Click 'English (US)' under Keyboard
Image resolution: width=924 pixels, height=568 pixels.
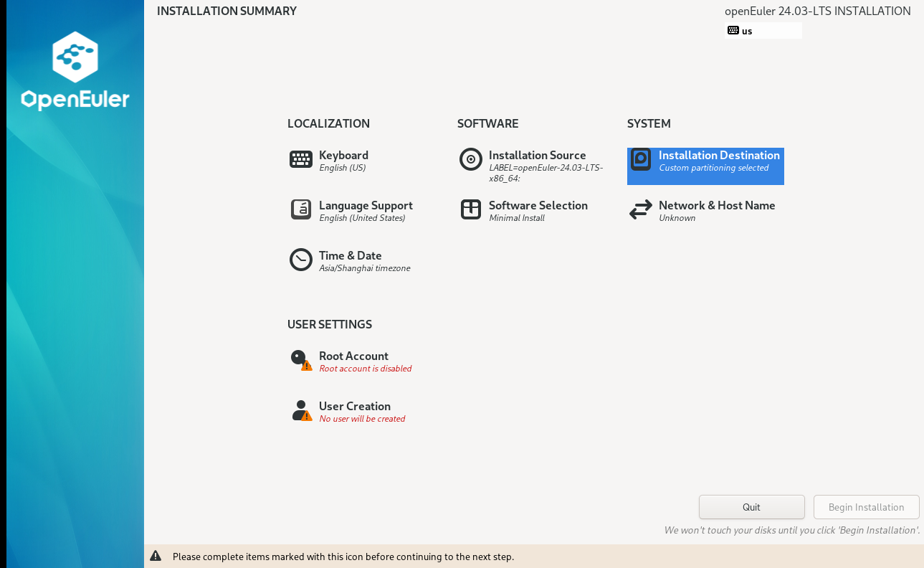tap(343, 168)
